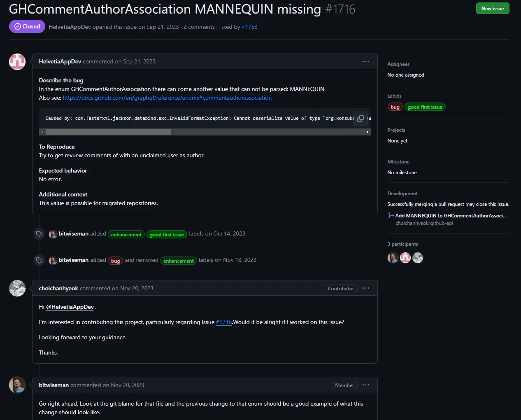Image resolution: width=521 pixels, height=420 pixels.
Task: Click choichanhyeok's avatar beside the comment
Action: (x=17, y=288)
